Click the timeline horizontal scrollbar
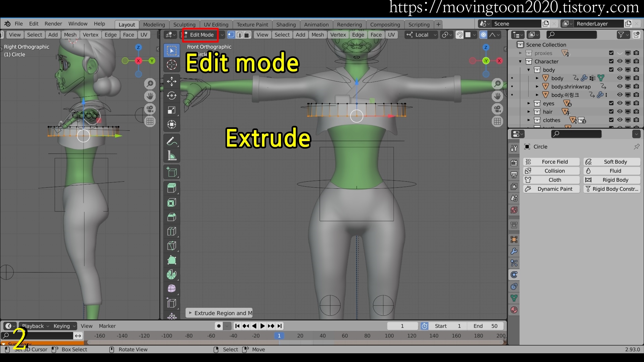This screenshot has height=362, width=644. click(295, 343)
